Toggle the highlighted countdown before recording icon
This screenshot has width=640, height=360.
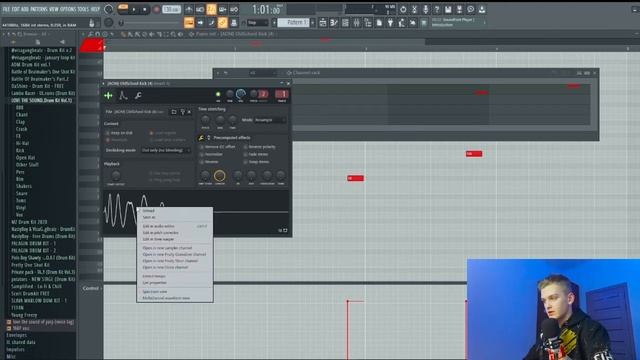tap(211, 9)
